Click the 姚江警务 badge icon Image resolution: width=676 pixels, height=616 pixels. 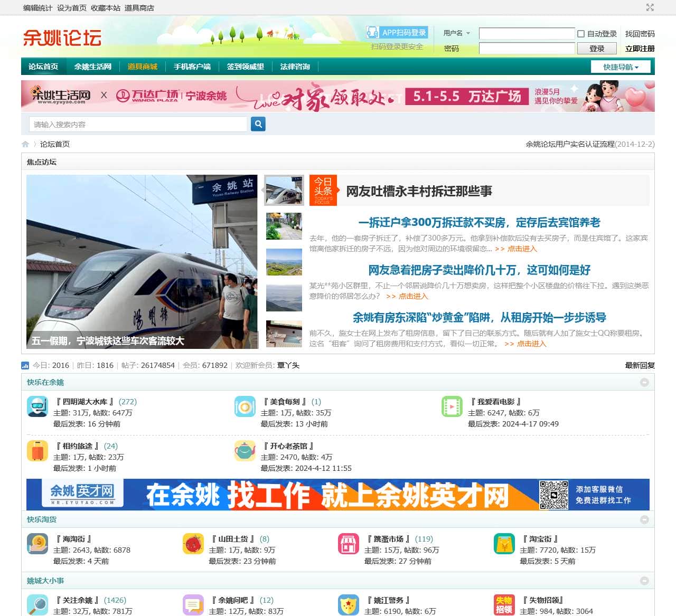point(349,605)
